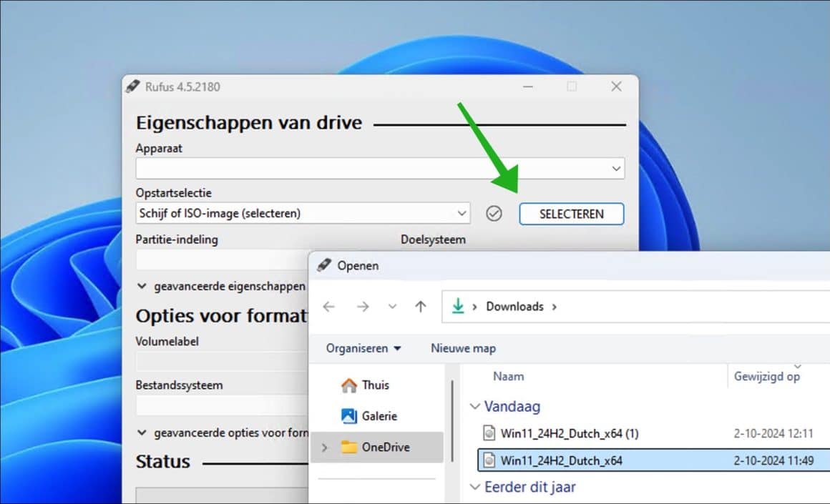
Task: Click the Downloads icon in the address bar
Action: (458, 306)
